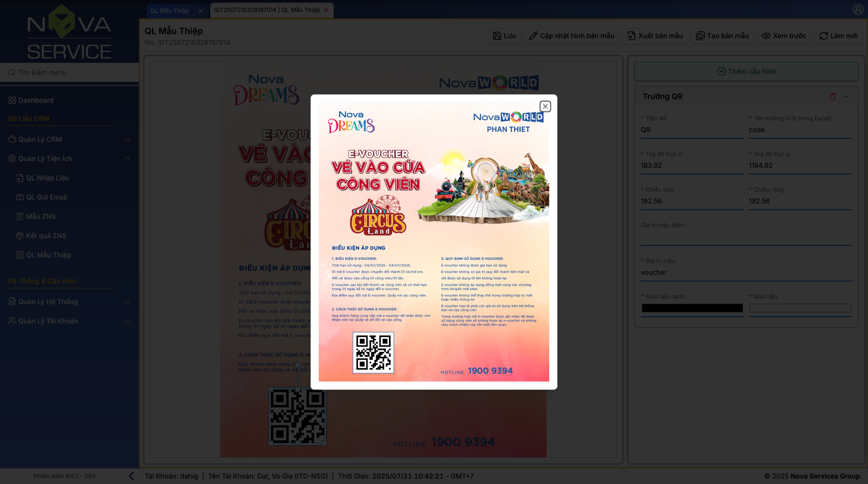Select the IGT2507210326197014 tab
Image resolution: width=868 pixels, height=484 pixels.
(x=267, y=10)
